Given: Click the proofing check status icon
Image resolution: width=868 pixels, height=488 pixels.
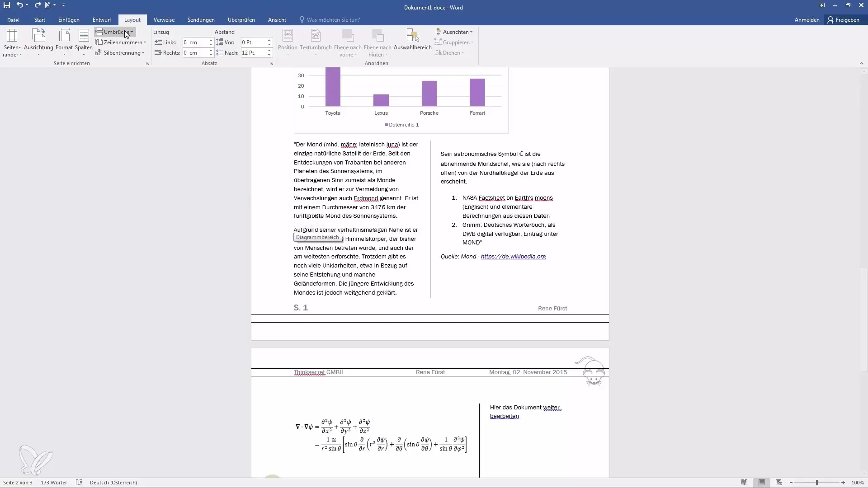Looking at the screenshot, I should [79, 483].
